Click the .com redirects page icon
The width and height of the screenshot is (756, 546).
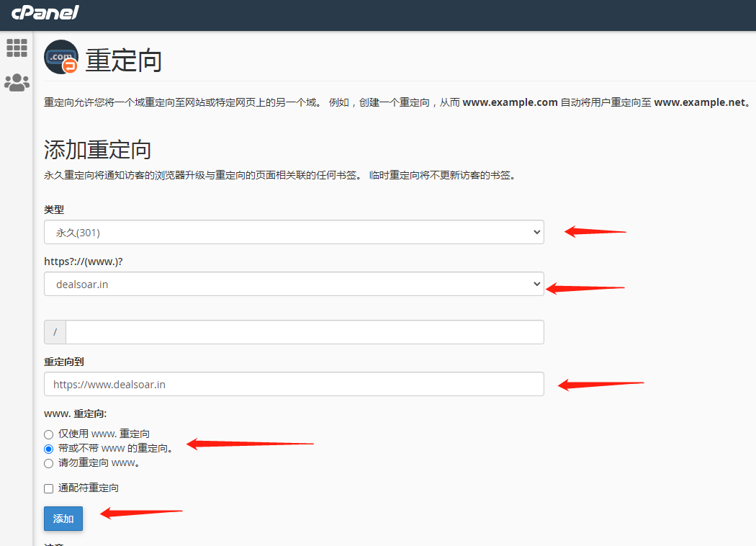[x=61, y=57]
